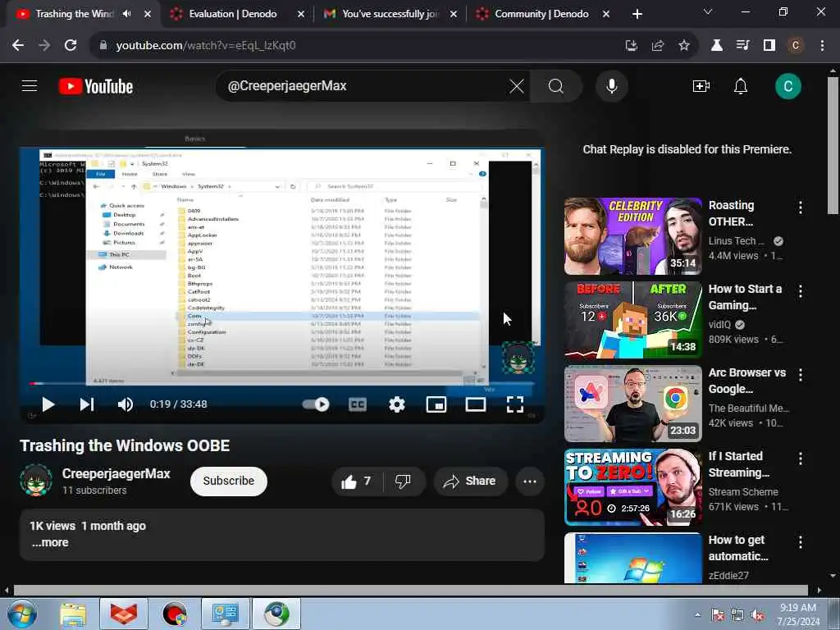Toggle the autoplay switch

[x=316, y=404]
